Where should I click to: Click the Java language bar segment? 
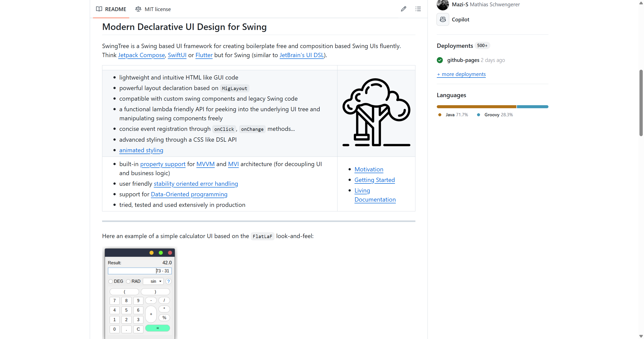tap(476, 107)
